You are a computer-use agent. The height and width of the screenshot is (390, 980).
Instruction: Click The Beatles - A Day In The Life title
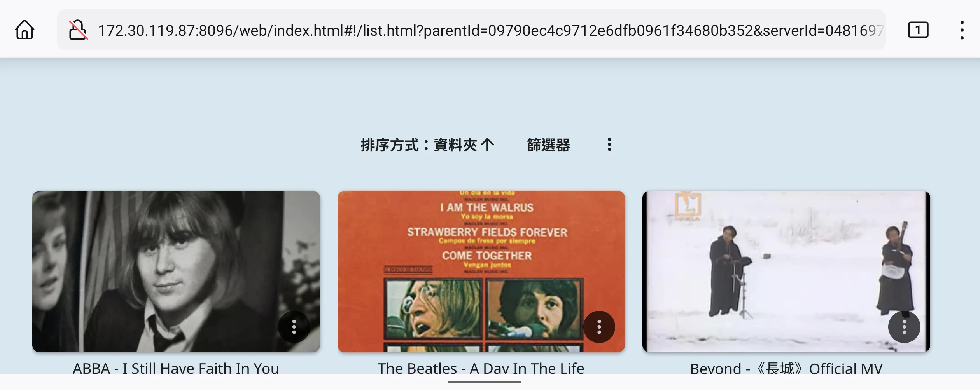[481, 368]
